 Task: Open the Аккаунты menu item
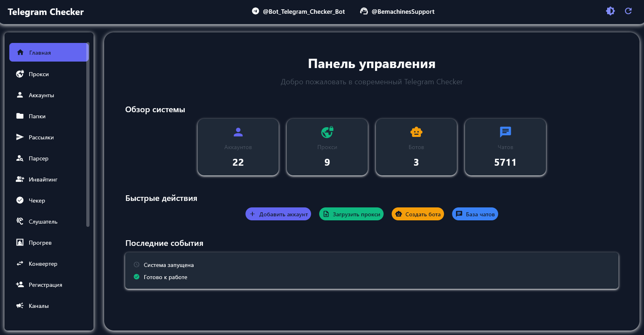41,95
